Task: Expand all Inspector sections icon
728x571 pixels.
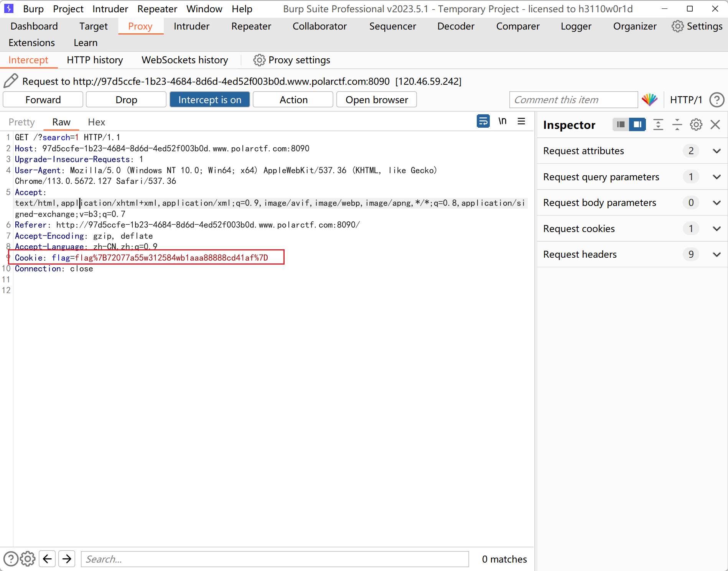Action: pyautogui.click(x=658, y=125)
